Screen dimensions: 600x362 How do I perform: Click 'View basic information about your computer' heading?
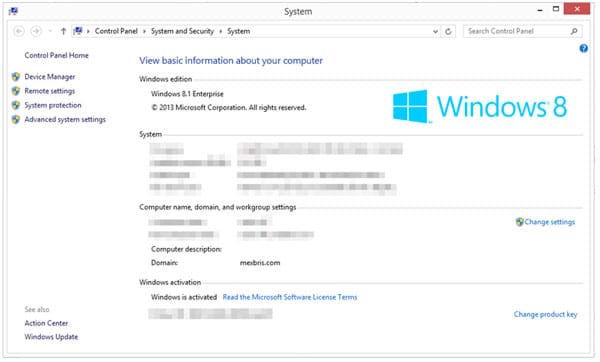tap(231, 61)
